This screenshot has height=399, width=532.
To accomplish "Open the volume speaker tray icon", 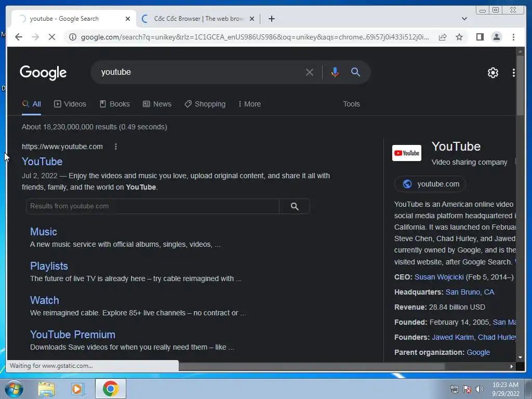I will click(x=480, y=389).
